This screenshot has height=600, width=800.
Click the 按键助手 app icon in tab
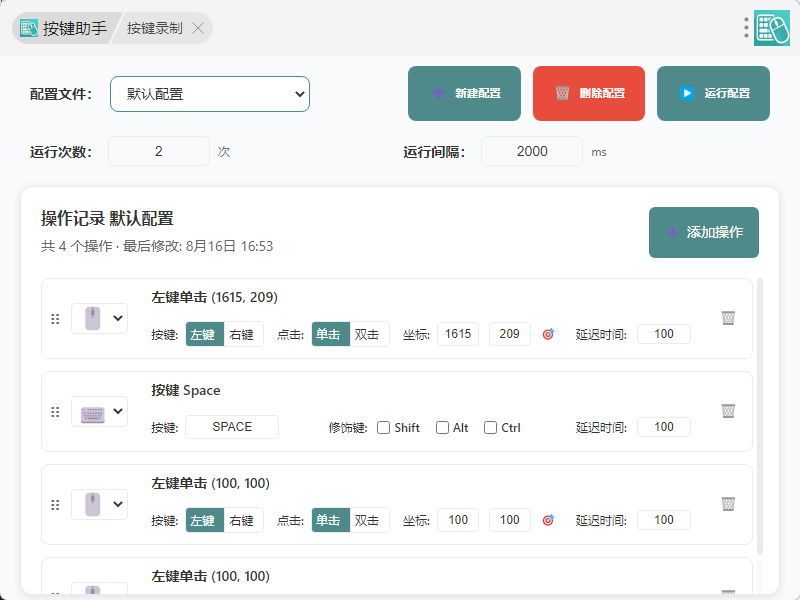coord(29,28)
